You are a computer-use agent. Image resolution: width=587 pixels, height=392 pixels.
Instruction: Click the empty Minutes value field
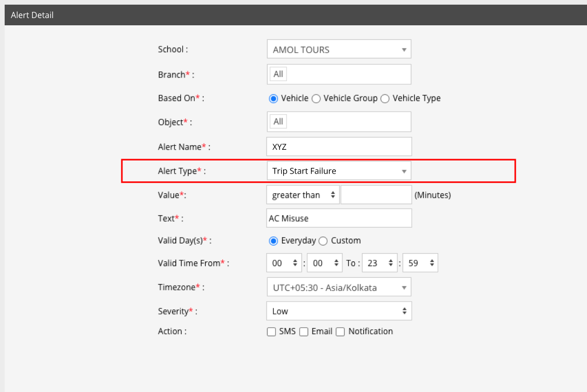point(376,195)
